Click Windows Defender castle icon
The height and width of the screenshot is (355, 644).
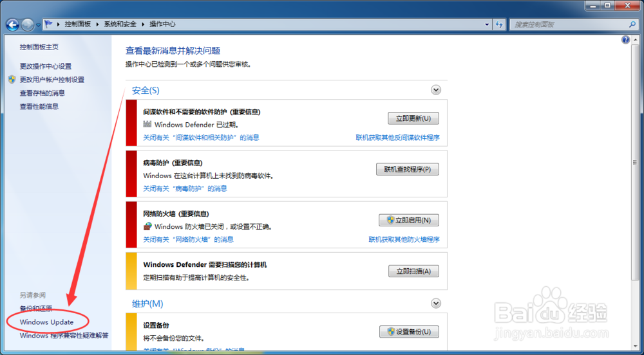pos(147,124)
